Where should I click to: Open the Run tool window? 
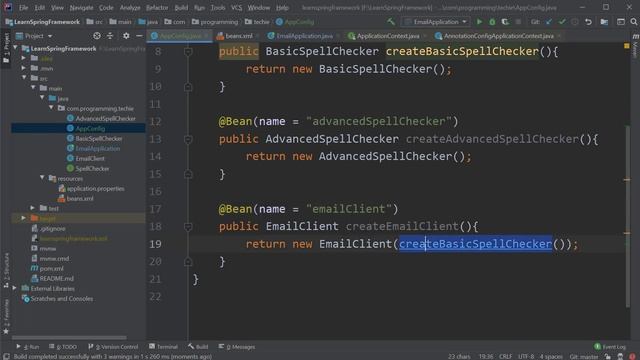pyautogui.click(x=27, y=347)
